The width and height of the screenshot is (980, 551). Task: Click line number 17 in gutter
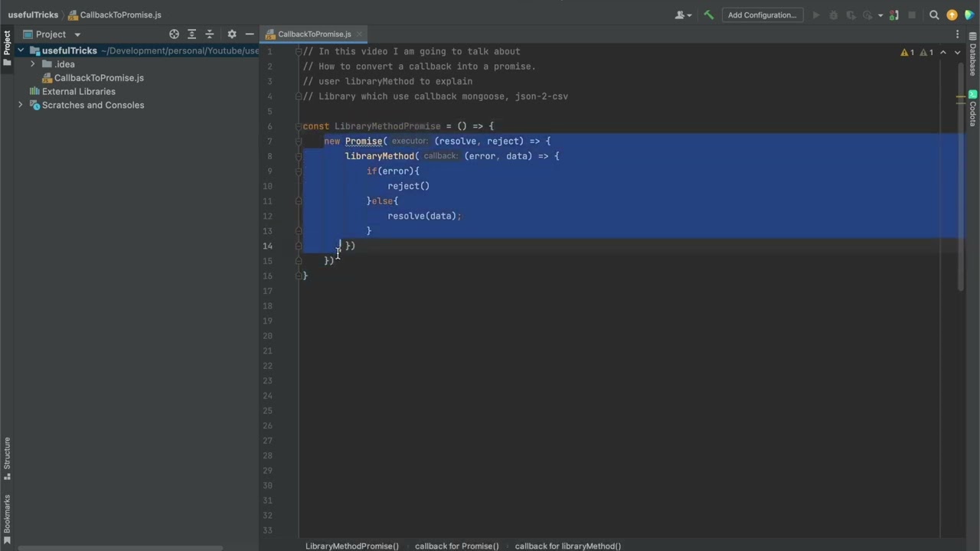tap(267, 291)
